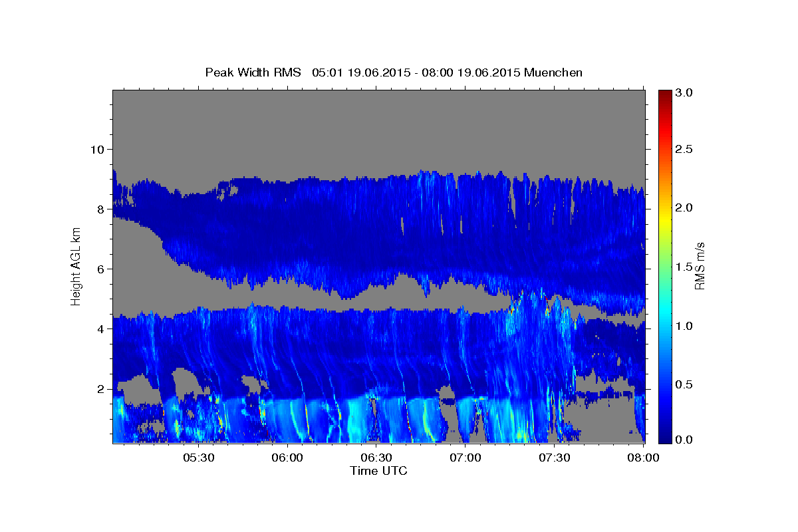Click the colorbar value 1.5

[684, 267]
